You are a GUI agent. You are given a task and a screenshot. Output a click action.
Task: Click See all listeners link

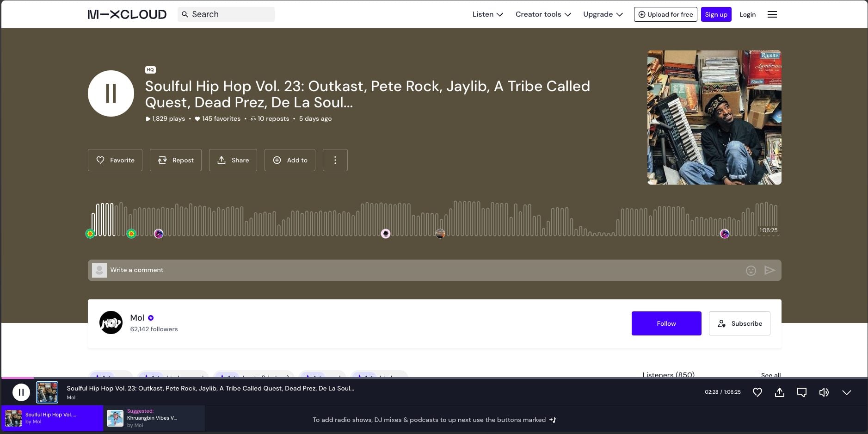pos(771,375)
